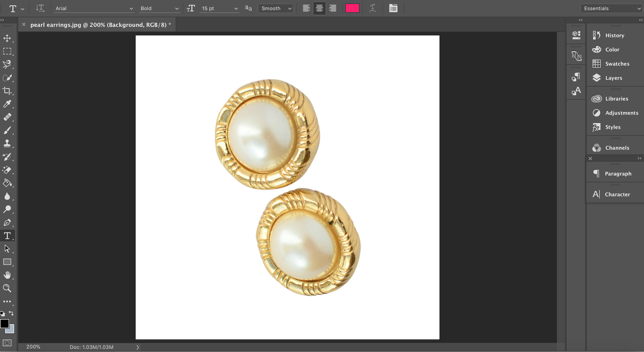Open the Essentials workspace dropdown
644x352 pixels.
(x=612, y=8)
